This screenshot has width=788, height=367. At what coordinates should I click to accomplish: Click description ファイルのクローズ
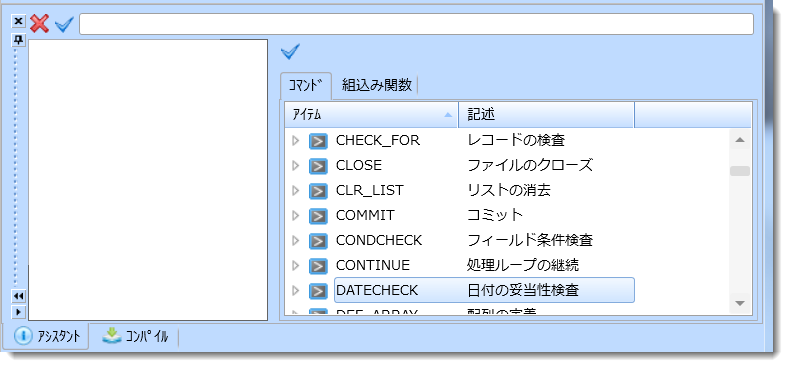coord(530,165)
